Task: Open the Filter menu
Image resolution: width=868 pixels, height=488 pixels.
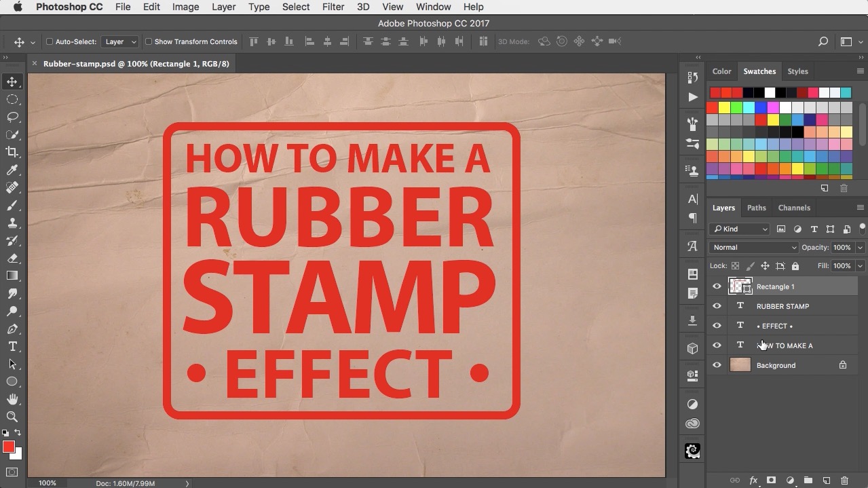Action: 333,7
